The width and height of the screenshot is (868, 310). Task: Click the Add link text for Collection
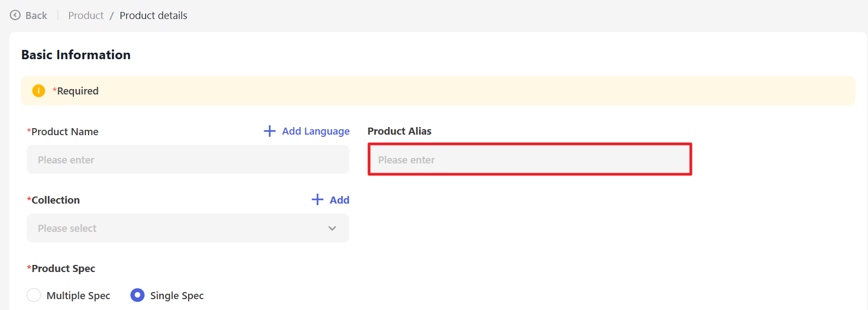pyautogui.click(x=339, y=200)
